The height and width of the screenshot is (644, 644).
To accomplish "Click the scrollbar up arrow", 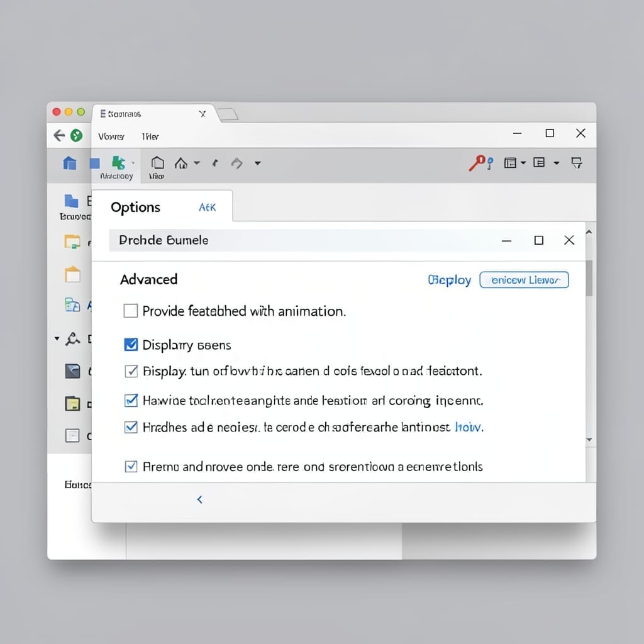I will 589,232.
